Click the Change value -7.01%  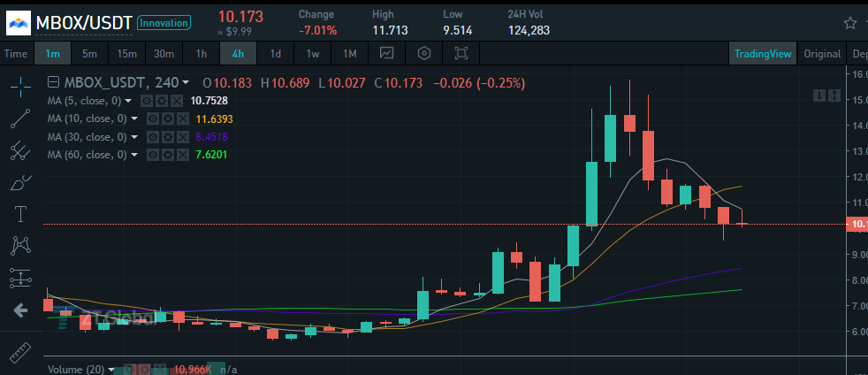(x=317, y=30)
